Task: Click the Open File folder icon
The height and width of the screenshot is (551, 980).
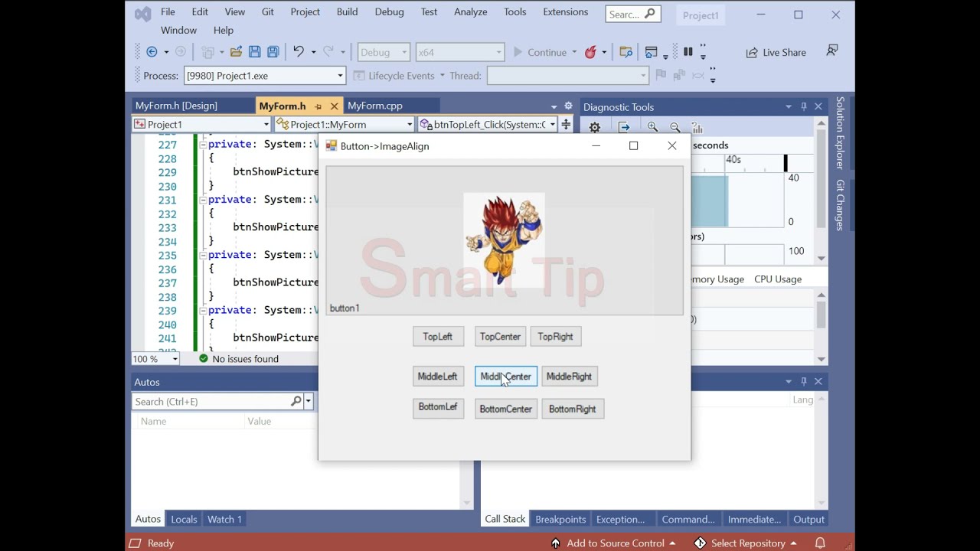Action: click(236, 52)
